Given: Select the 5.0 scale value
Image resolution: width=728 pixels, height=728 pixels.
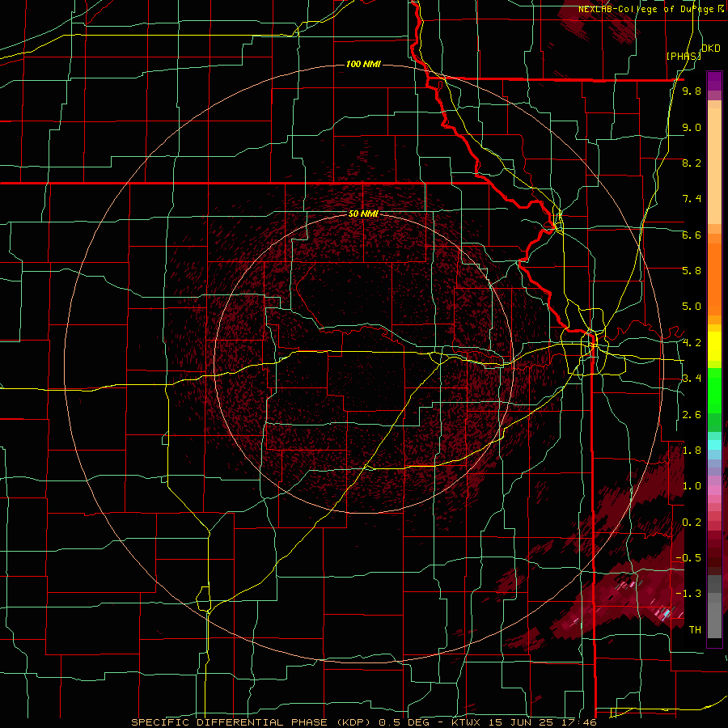Looking at the screenshot, I should (692, 307).
